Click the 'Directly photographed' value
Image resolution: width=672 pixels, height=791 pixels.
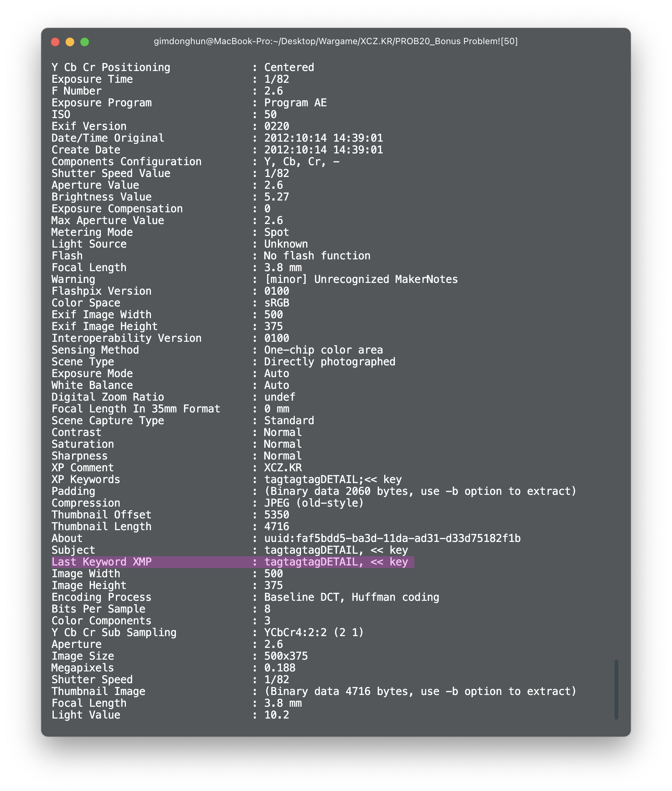click(330, 362)
